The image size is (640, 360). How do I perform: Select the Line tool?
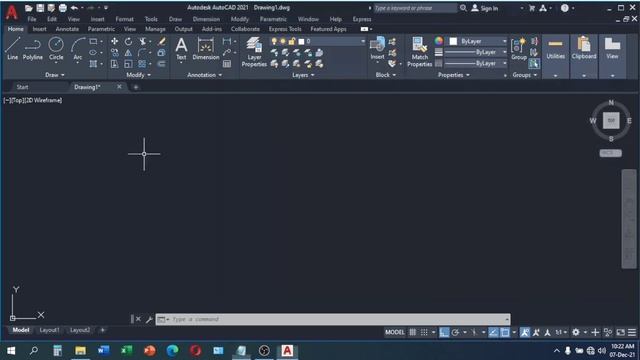[12, 49]
